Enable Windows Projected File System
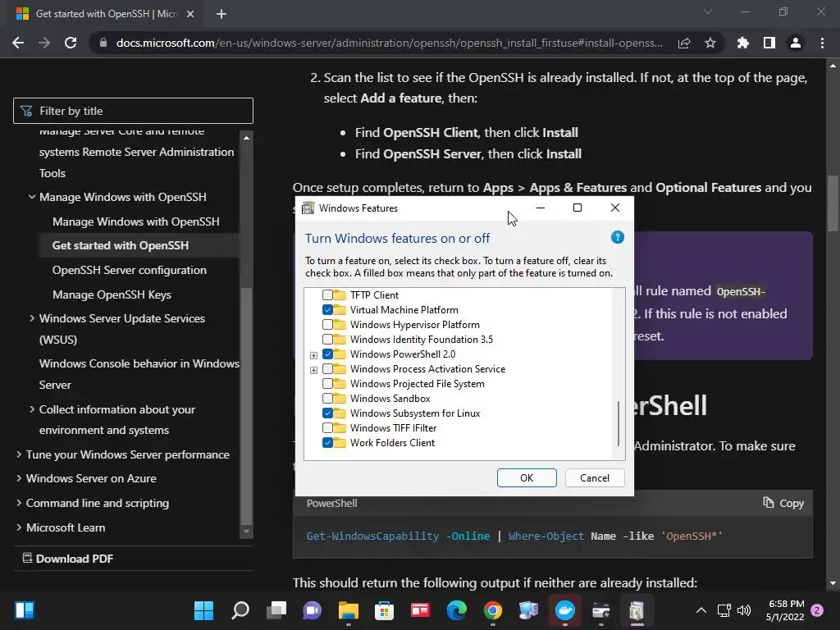 (x=327, y=384)
